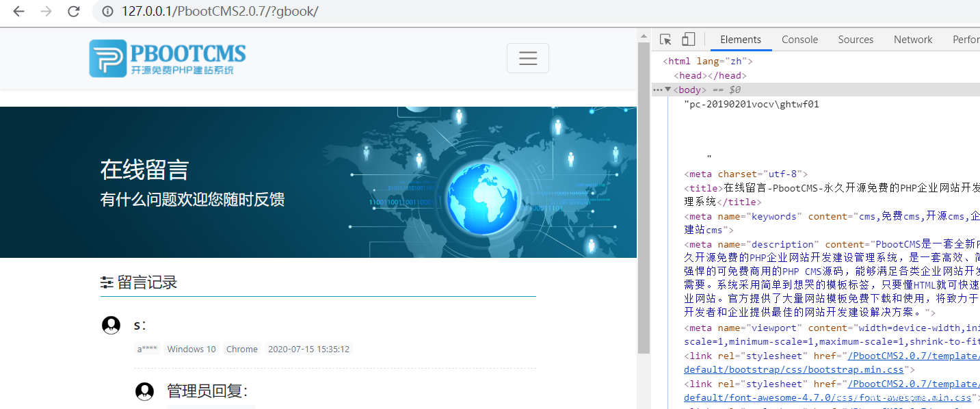
Task: Switch to the Sources tab
Action: pyautogui.click(x=856, y=40)
